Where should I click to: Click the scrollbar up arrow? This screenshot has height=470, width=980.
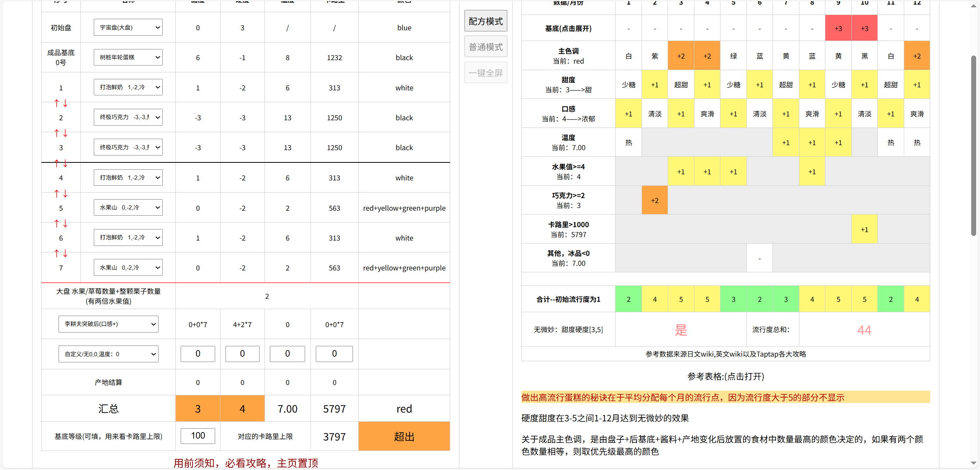973,6
